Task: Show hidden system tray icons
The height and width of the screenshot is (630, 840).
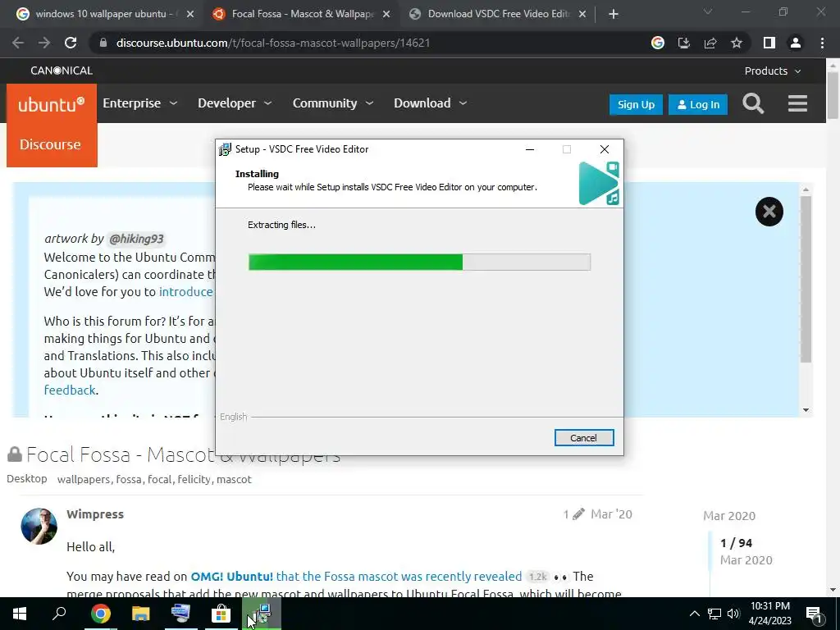Action: click(x=694, y=614)
